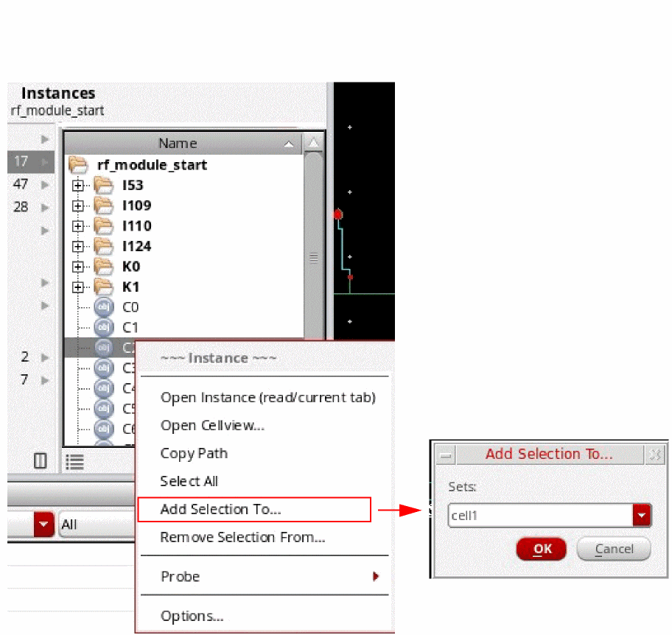The width and height of the screenshot is (672, 635).
Task: Select the C1 instance row
Action: pos(184,327)
